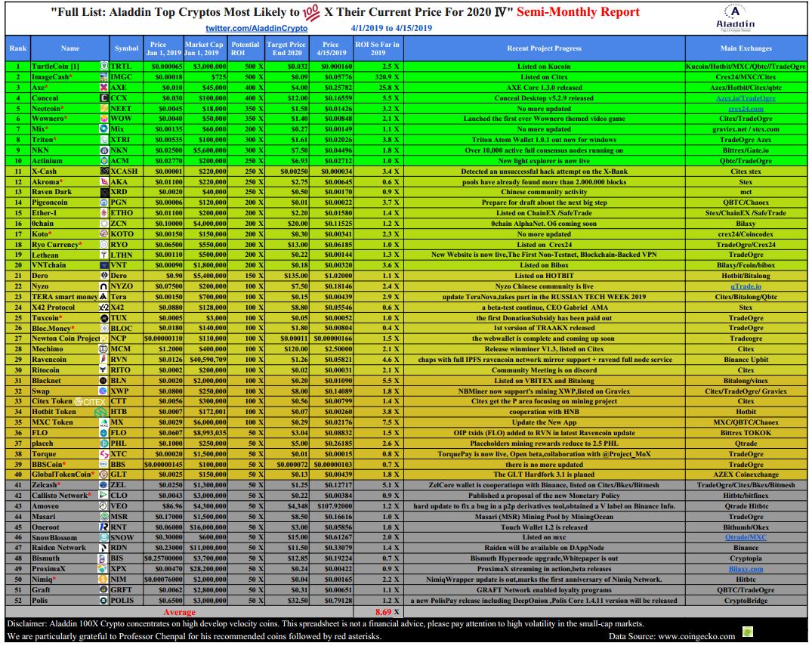Screen dimensions: 812x646
Task: Click the NKN coin icon
Action: click(104, 150)
